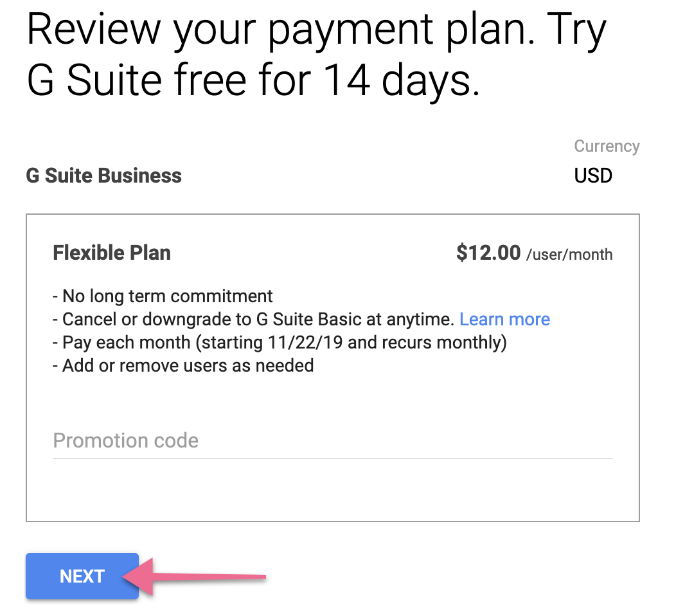The image size is (676, 616).
Task: Click the underline beneath Promotion code
Action: [332, 458]
